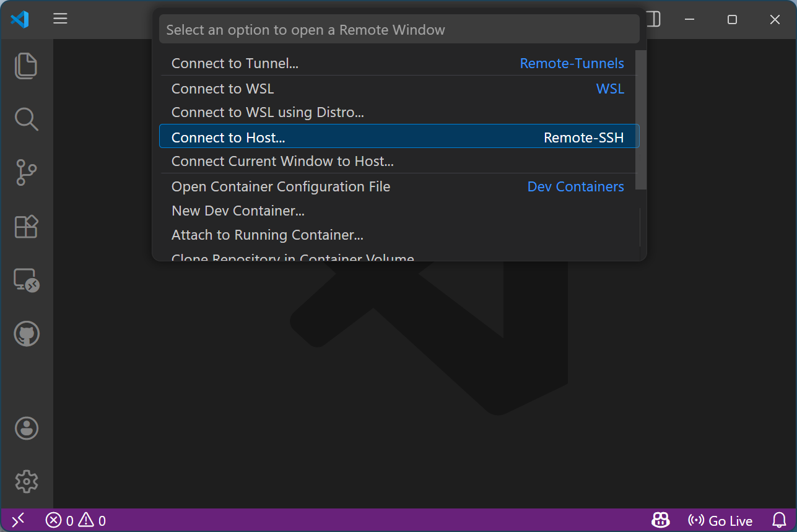Show errors and warnings count in status bar
The height and width of the screenshot is (532, 797).
(x=76, y=521)
